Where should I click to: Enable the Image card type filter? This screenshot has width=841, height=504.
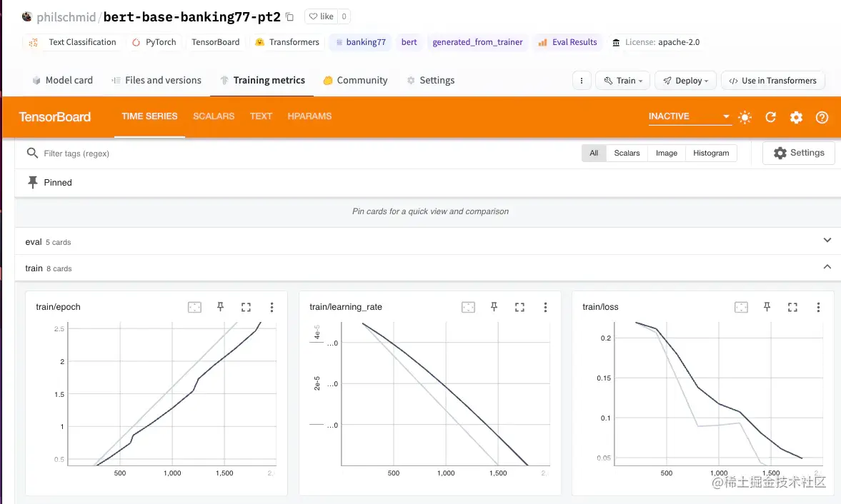pos(666,153)
